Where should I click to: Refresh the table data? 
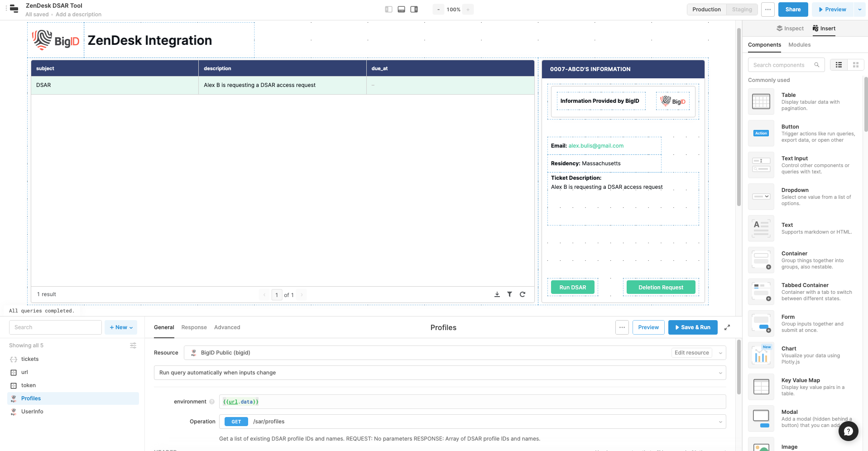pyautogui.click(x=523, y=294)
